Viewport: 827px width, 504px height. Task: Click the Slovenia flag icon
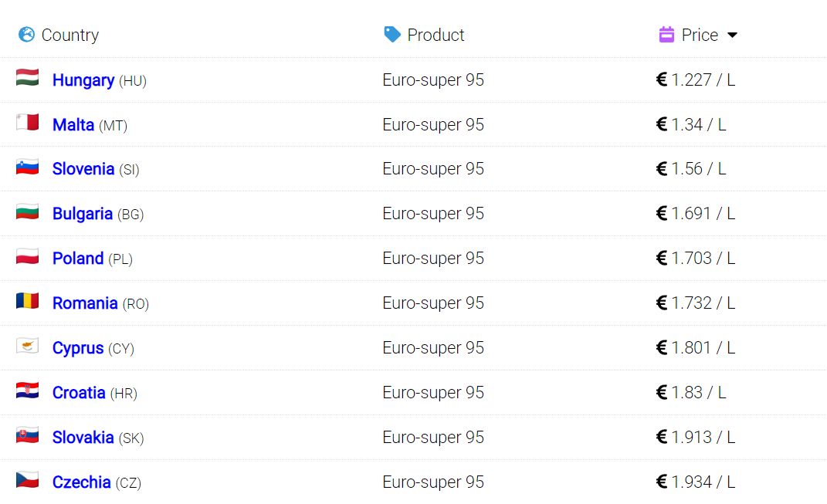(x=28, y=167)
